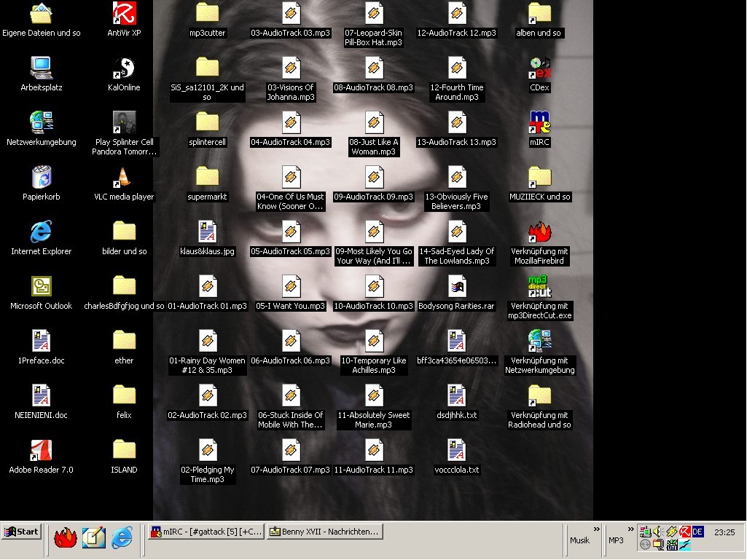Launch VLC media player shortcut
The image size is (747, 560).
[x=124, y=177]
